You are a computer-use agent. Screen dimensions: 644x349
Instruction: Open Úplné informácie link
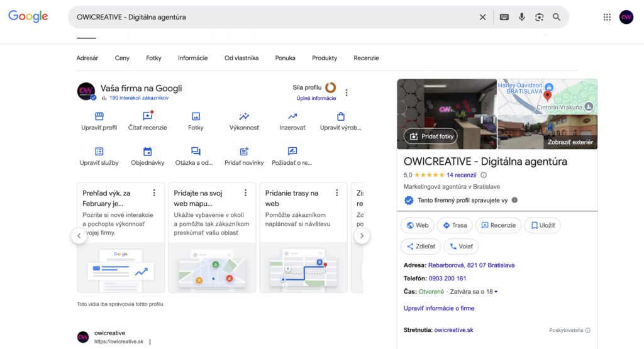click(x=316, y=99)
